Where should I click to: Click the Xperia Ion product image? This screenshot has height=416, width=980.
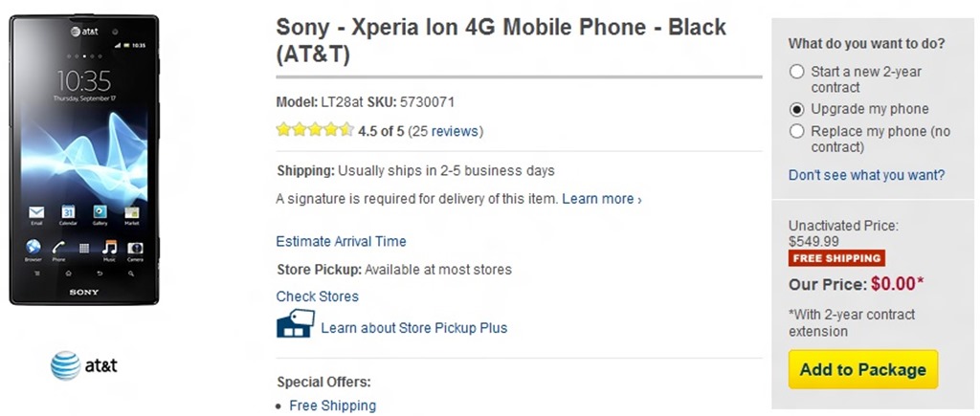pos(84,160)
